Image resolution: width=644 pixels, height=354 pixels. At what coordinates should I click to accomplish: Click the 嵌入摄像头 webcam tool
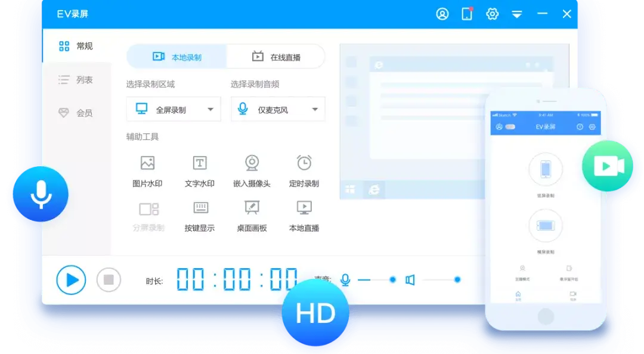click(252, 171)
